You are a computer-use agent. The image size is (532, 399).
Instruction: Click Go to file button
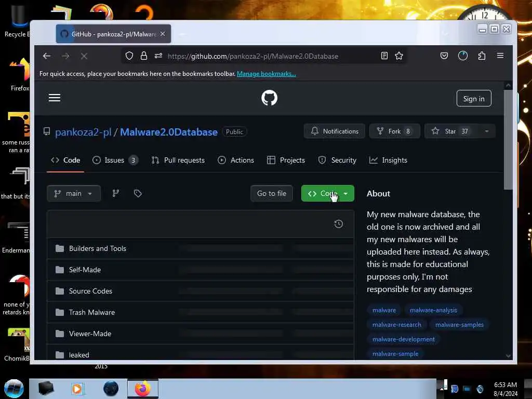271,193
